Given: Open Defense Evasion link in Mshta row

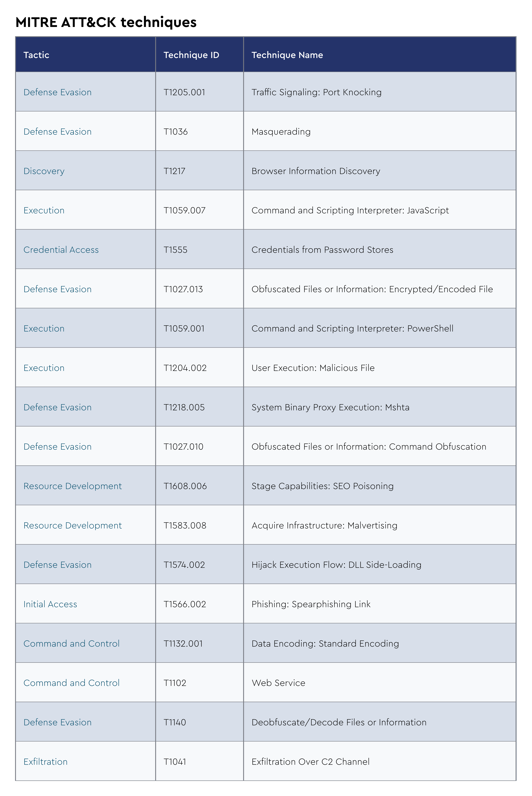Looking at the screenshot, I should pyautogui.click(x=57, y=407).
